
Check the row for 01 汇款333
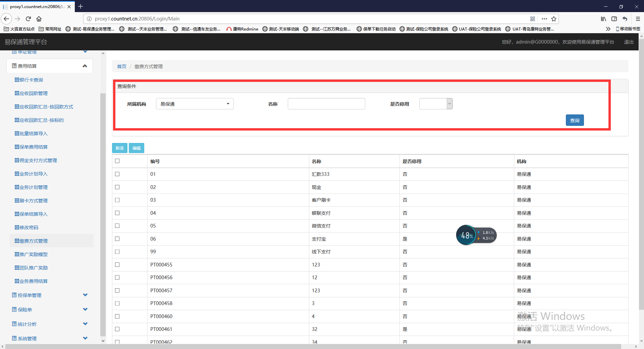pyautogui.click(x=117, y=174)
